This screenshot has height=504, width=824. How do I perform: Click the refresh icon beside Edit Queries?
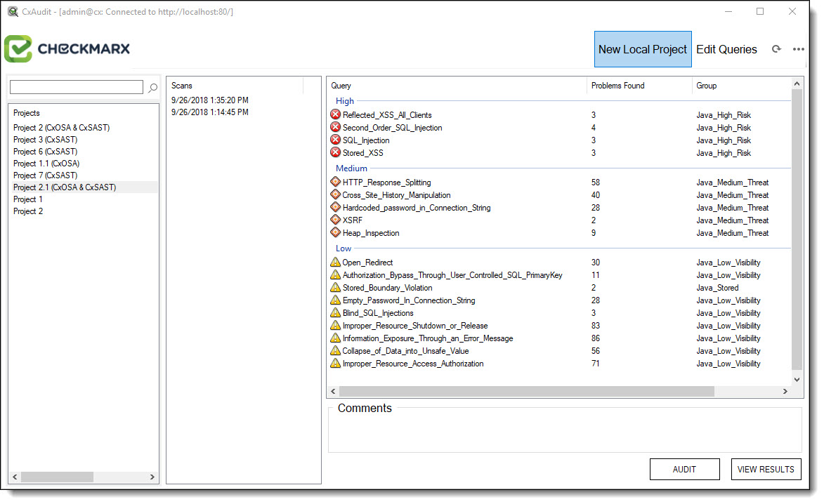click(x=776, y=49)
